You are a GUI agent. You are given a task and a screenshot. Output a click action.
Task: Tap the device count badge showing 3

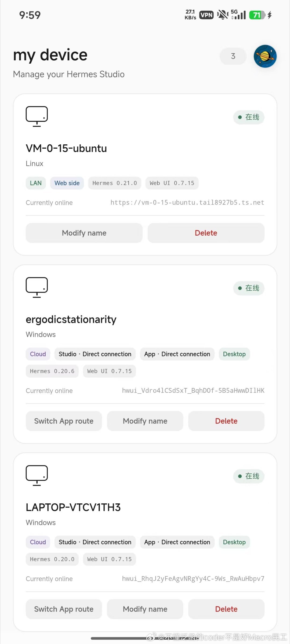tap(233, 56)
